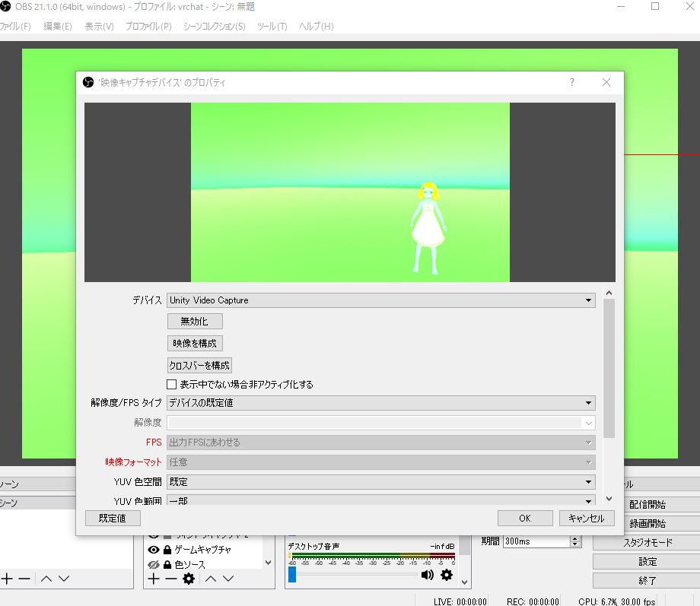Open source properties via the gear icon

click(188, 577)
